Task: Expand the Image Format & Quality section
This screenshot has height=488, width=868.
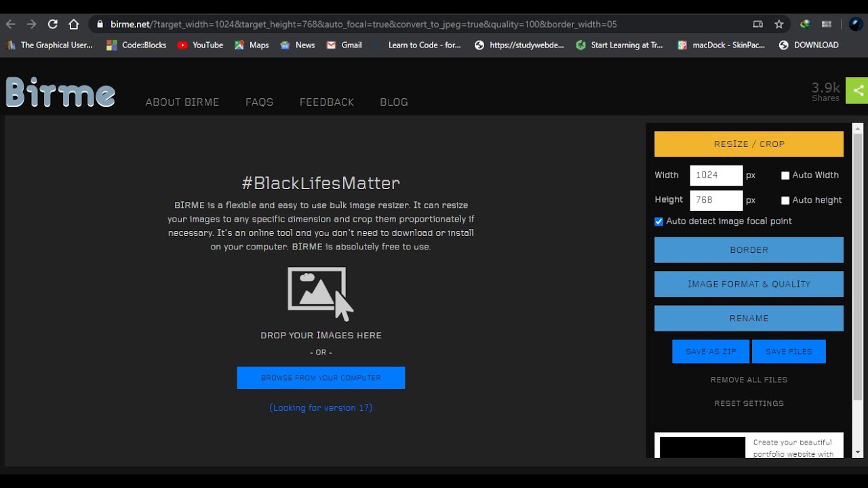Action: coord(749,284)
